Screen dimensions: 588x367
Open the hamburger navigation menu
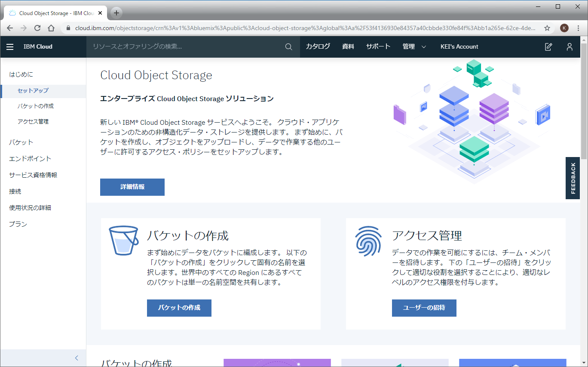(10, 47)
